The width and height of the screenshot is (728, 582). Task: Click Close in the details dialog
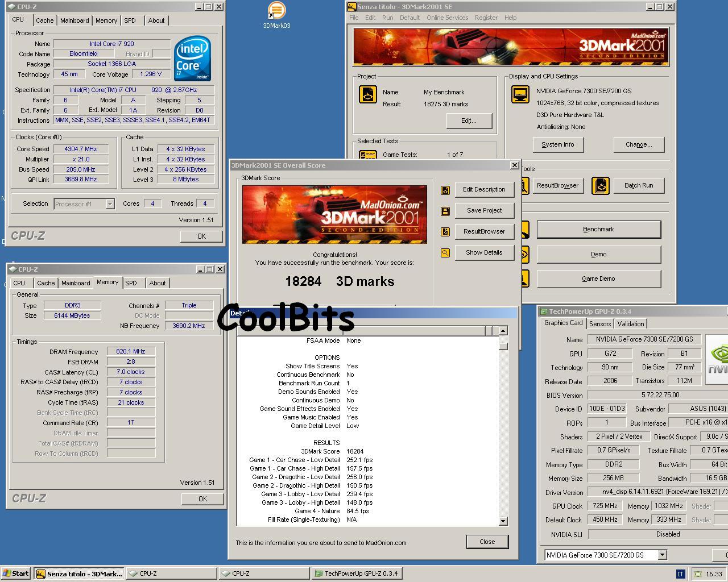(487, 542)
